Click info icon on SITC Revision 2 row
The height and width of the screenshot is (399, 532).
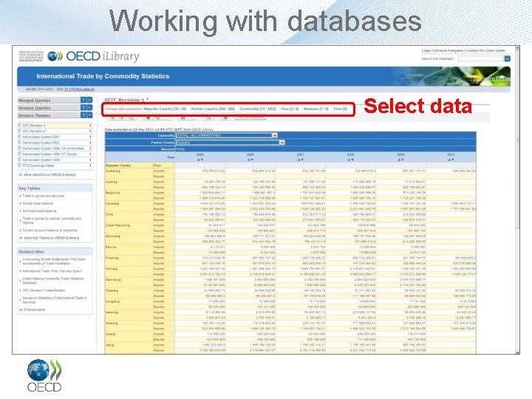pyautogui.click(x=90, y=132)
